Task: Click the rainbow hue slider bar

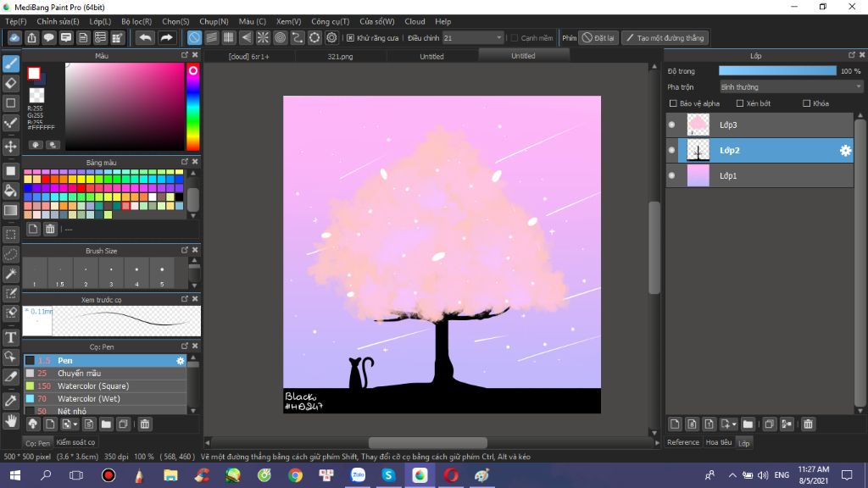Action: coord(193,106)
